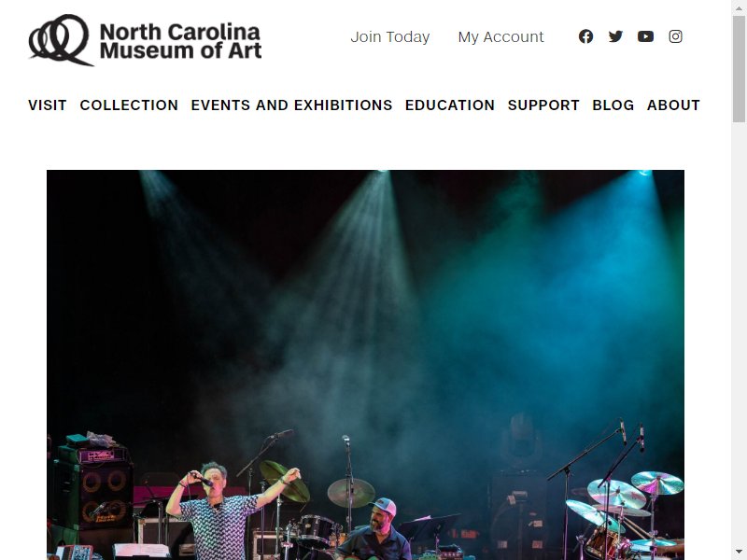This screenshot has height=560, width=747.
Task: Click the concert stage hero image
Action: 365,365
